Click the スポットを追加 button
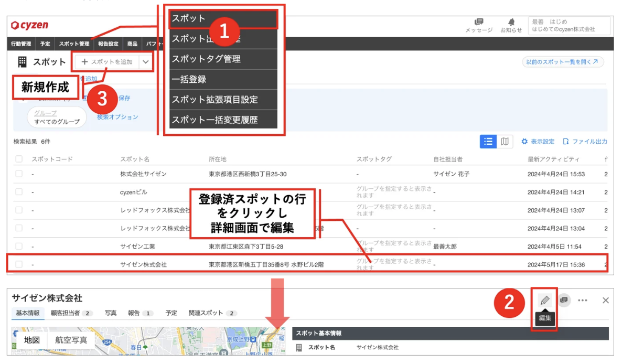The image size is (622, 364). pos(106,62)
